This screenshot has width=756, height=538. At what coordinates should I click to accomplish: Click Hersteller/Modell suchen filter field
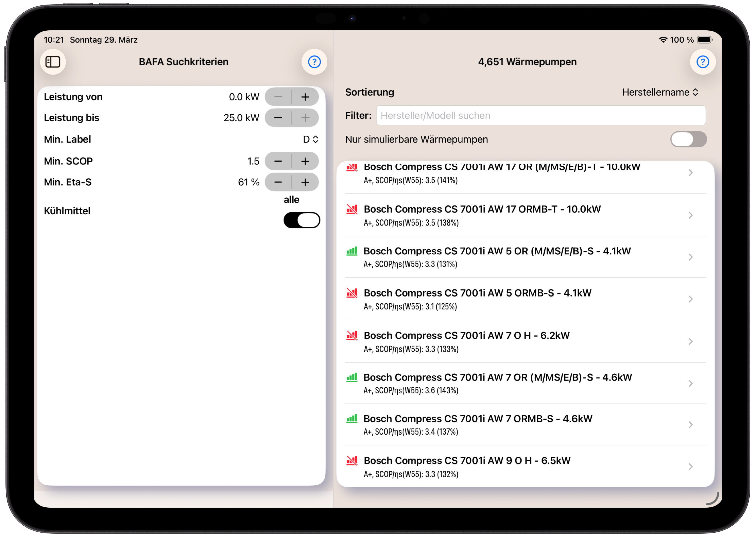540,116
